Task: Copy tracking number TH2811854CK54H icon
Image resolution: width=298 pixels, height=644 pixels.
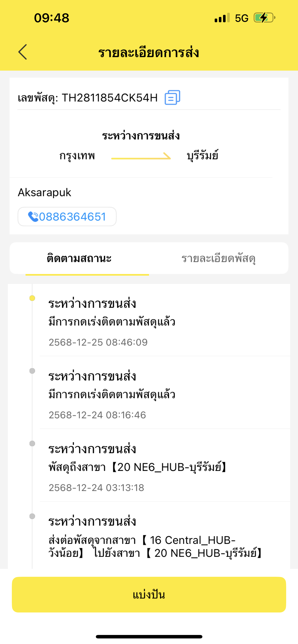Action: 172,98
